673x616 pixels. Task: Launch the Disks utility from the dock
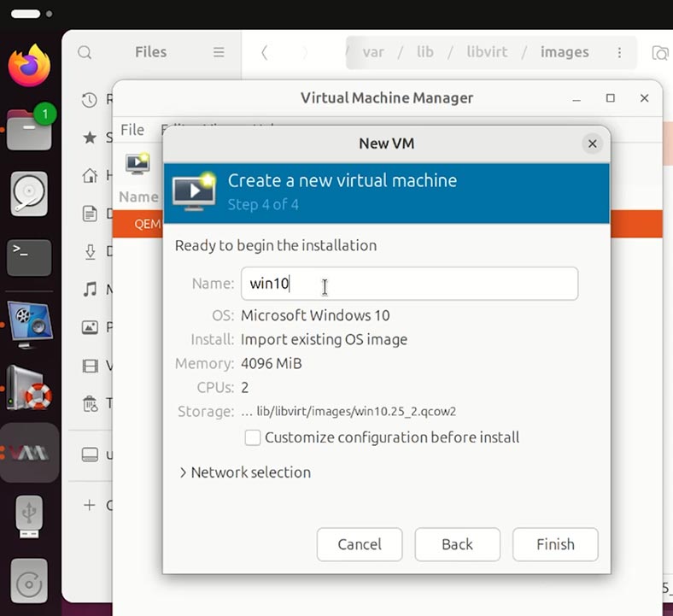[x=29, y=194]
